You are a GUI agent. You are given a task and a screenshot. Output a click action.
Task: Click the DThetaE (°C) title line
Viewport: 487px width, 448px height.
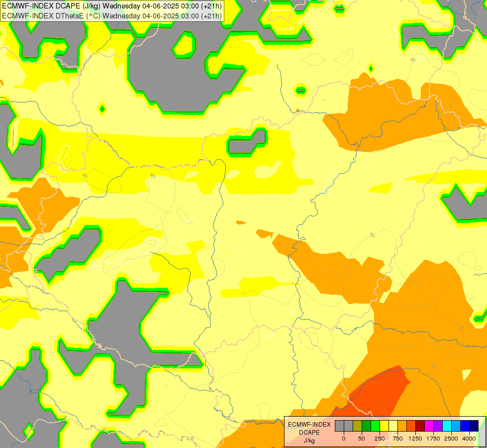112,16
